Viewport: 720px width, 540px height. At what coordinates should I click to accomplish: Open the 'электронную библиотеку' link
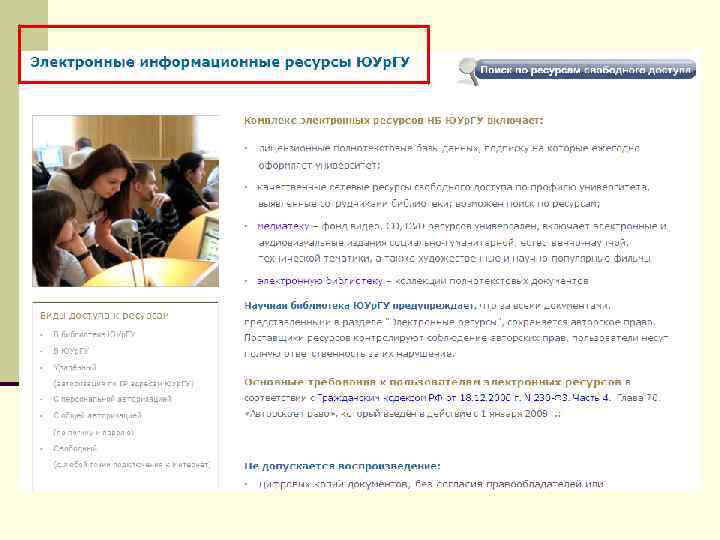point(320,281)
